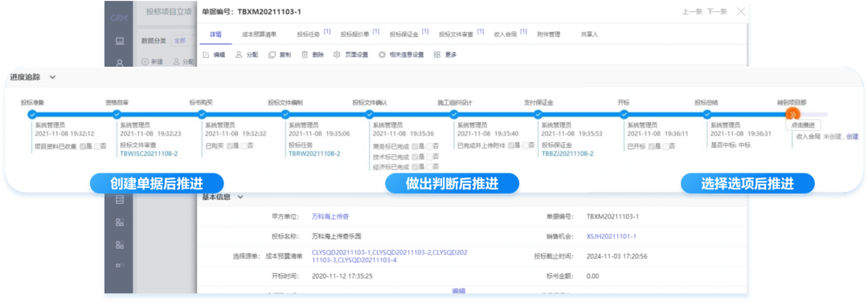Check 否 for 已购买 step

click(243, 145)
